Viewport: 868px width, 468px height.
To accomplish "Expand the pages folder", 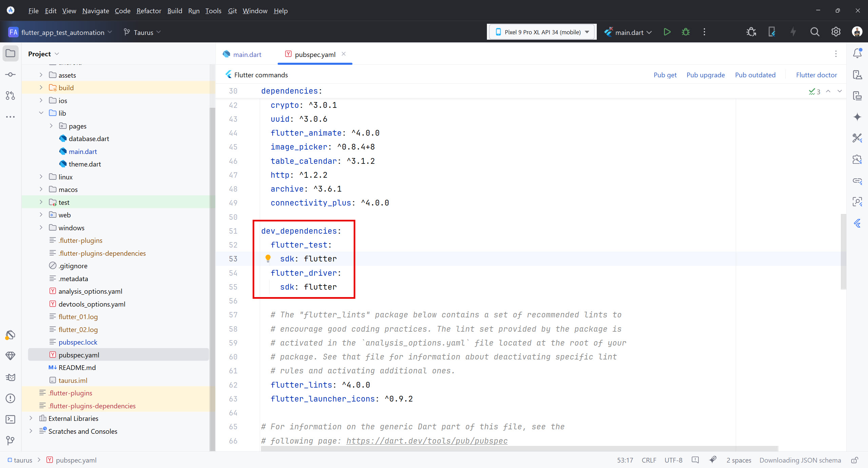I will [x=51, y=126].
